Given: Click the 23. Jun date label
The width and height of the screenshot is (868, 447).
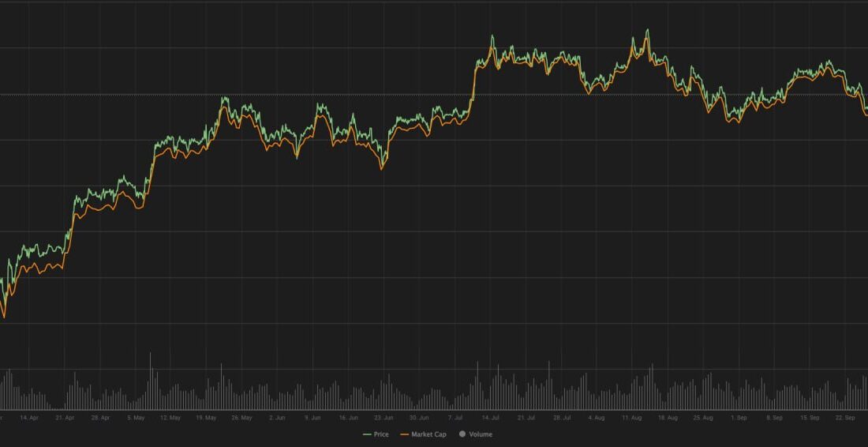Looking at the screenshot, I should (383, 417).
